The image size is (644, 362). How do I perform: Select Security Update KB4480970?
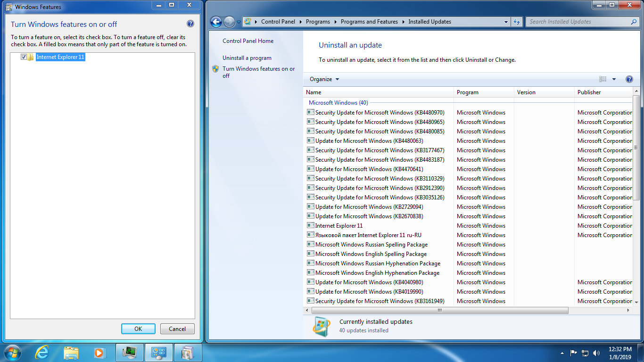tap(380, 113)
